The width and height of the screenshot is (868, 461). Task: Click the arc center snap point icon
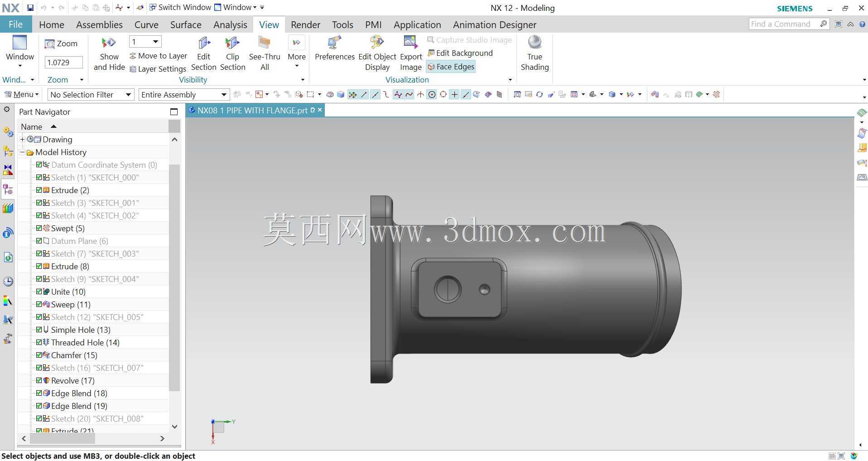[432, 94]
